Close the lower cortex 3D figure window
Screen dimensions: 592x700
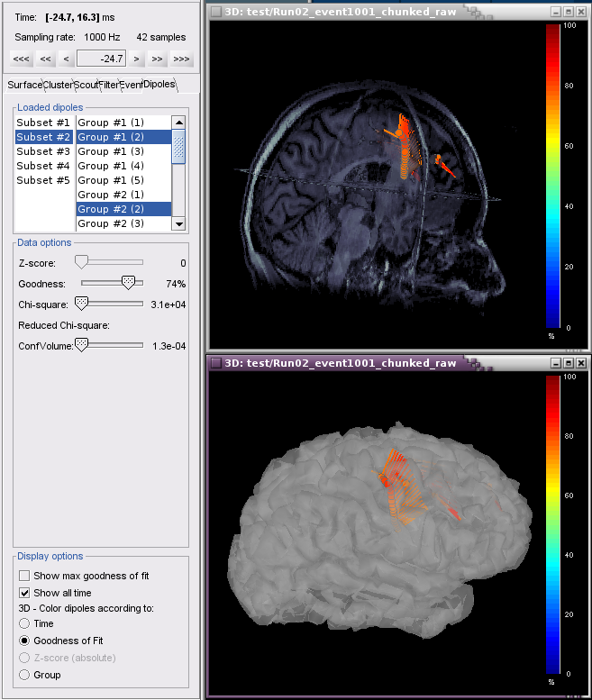581,363
